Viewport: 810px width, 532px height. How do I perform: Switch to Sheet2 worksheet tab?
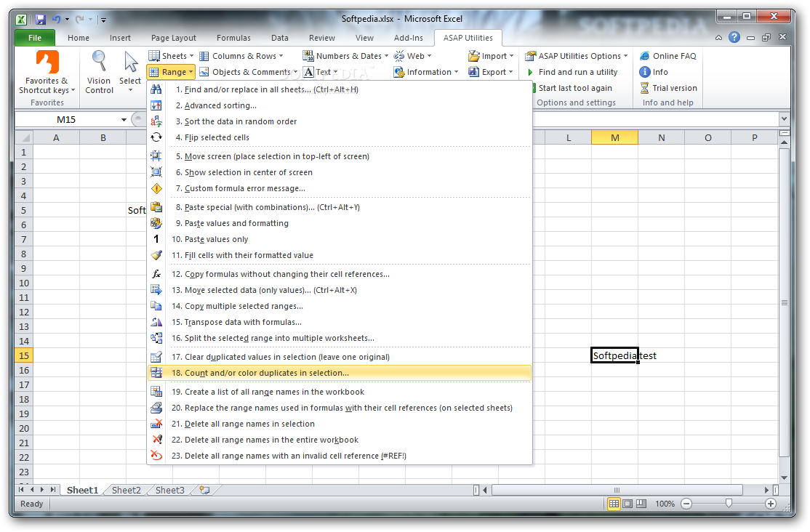(x=126, y=490)
